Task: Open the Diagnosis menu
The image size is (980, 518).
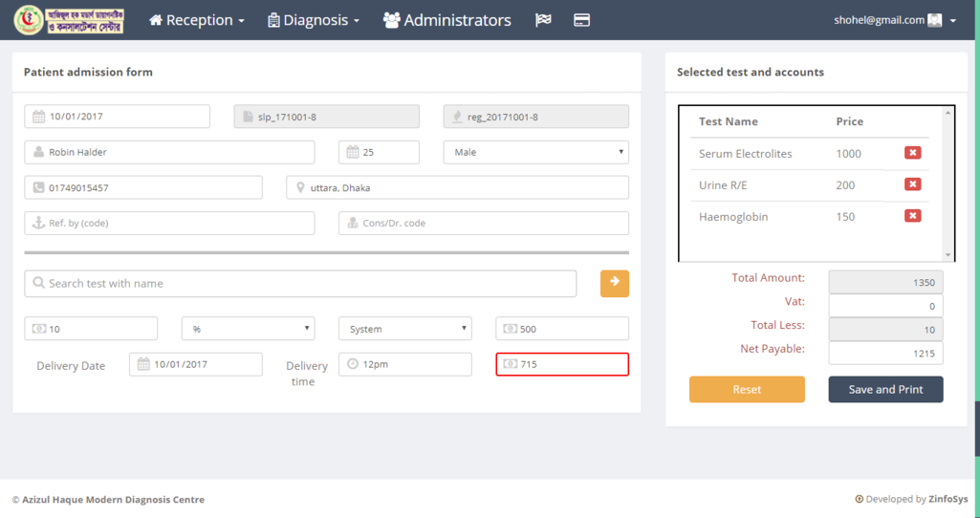Action: tap(314, 20)
